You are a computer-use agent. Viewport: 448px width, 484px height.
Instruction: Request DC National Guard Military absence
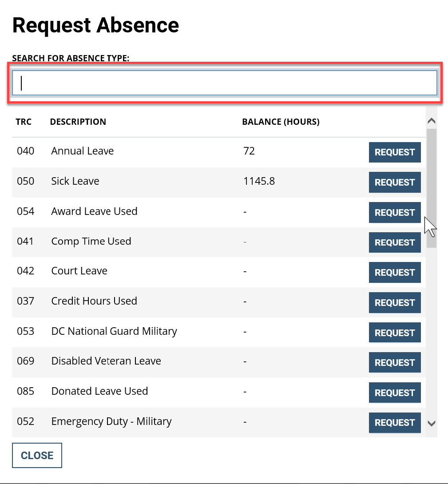click(394, 332)
